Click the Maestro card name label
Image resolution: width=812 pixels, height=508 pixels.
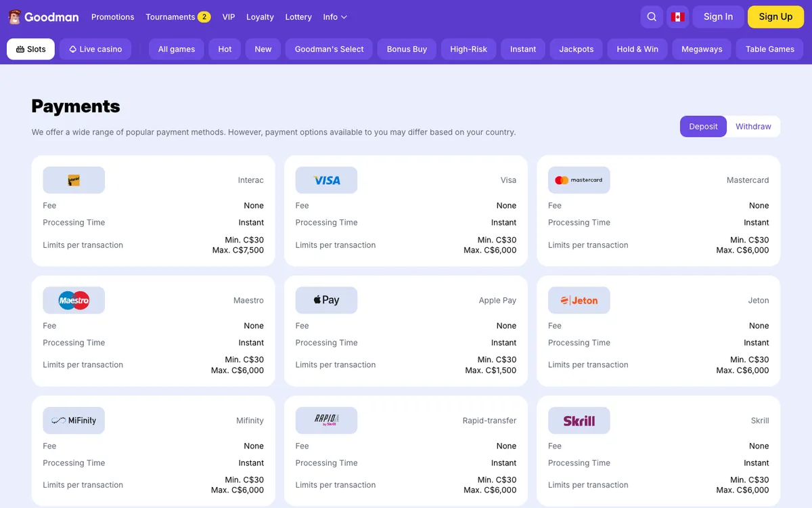click(x=247, y=300)
